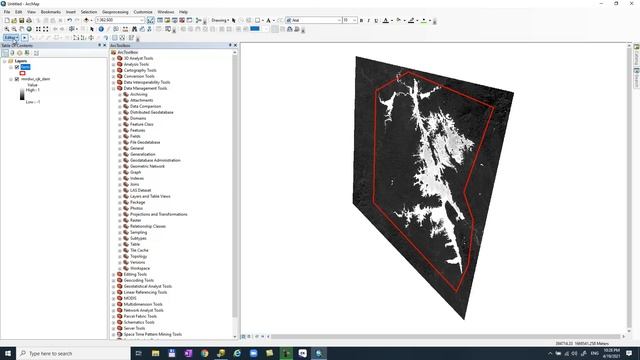The image size is (640, 360).
Task: Activate the Identify tool
Action: (x=101, y=29)
